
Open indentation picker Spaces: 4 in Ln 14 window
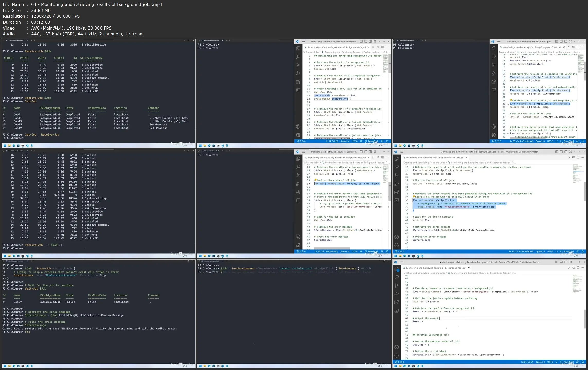345,141
